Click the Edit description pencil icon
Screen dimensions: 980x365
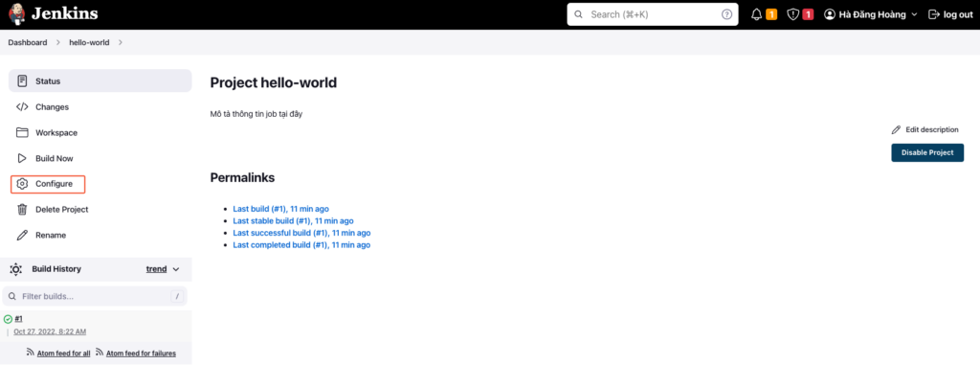[896, 129]
